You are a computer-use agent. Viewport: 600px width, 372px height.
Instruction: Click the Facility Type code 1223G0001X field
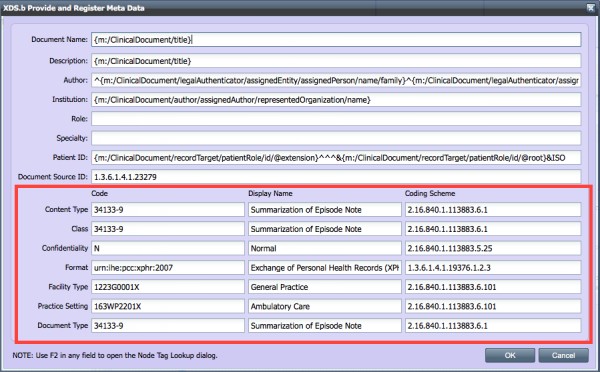coord(168,287)
